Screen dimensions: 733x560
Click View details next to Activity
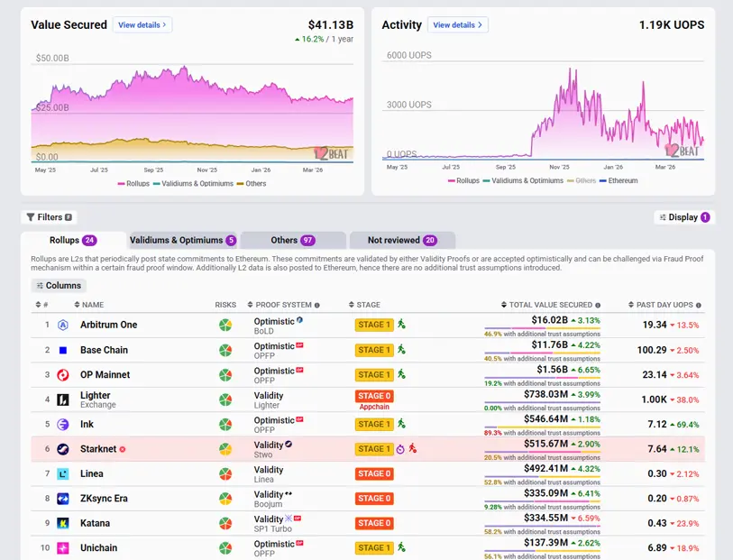click(458, 24)
